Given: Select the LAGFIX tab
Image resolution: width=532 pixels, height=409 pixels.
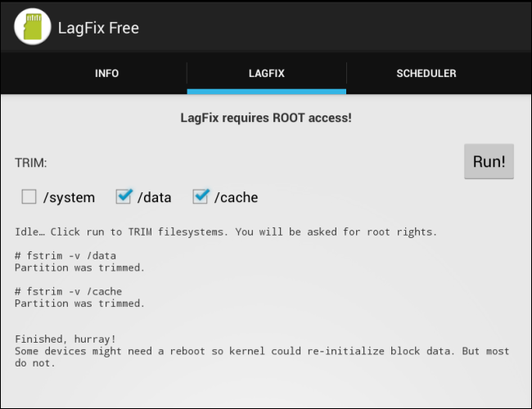Looking at the screenshot, I should point(266,74).
